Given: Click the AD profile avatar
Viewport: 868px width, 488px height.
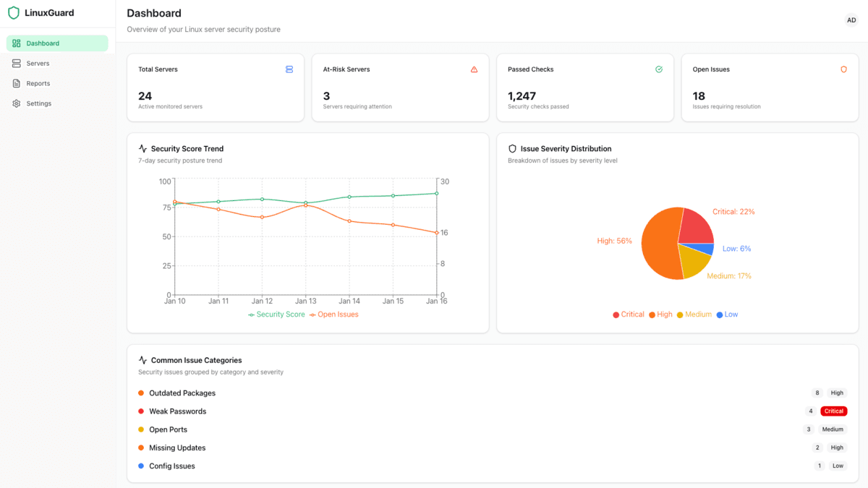Looking at the screenshot, I should 851,20.
